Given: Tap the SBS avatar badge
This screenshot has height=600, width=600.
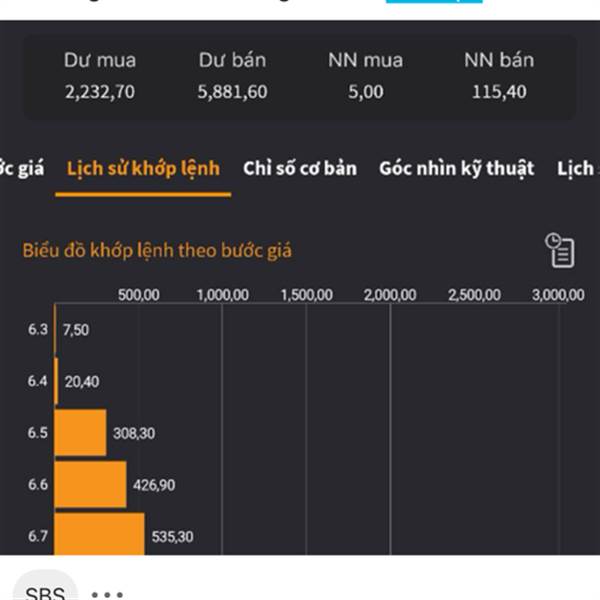Looking at the screenshot, I should click(x=45, y=592).
